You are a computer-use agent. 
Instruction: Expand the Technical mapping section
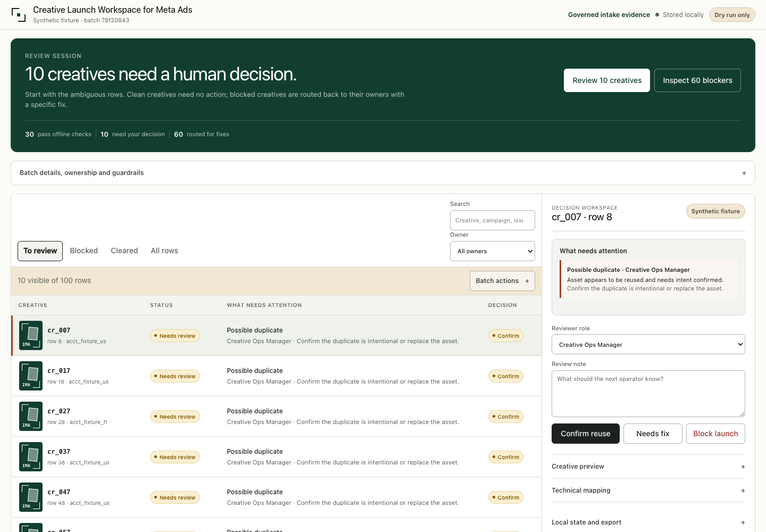point(648,491)
